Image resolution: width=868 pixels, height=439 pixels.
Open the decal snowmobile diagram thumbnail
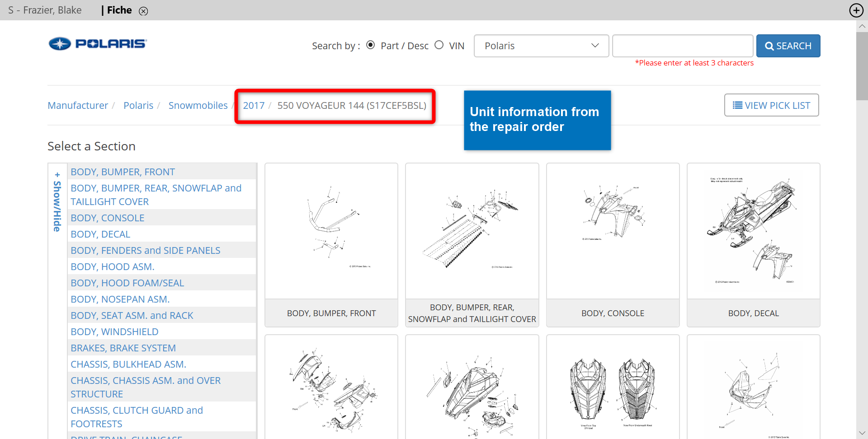(754, 231)
